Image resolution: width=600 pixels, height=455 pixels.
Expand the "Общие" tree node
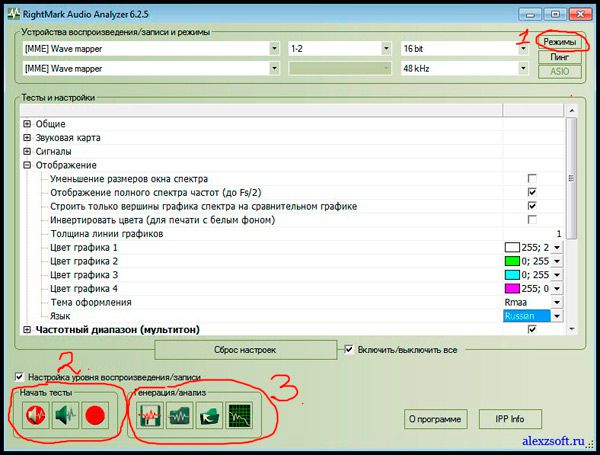[x=27, y=124]
